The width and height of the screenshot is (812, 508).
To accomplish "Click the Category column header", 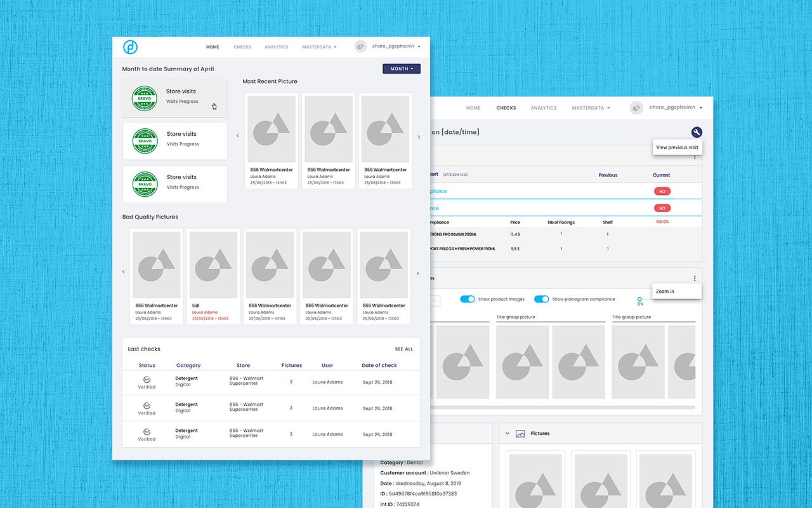I will coord(188,366).
